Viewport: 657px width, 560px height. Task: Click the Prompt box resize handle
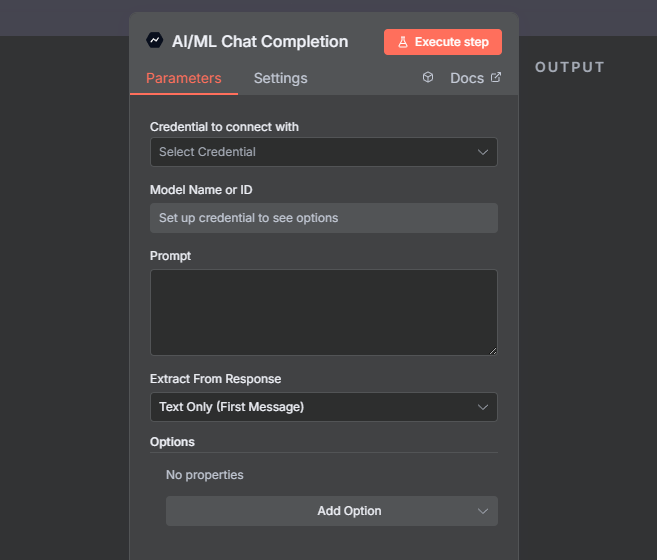click(492, 350)
